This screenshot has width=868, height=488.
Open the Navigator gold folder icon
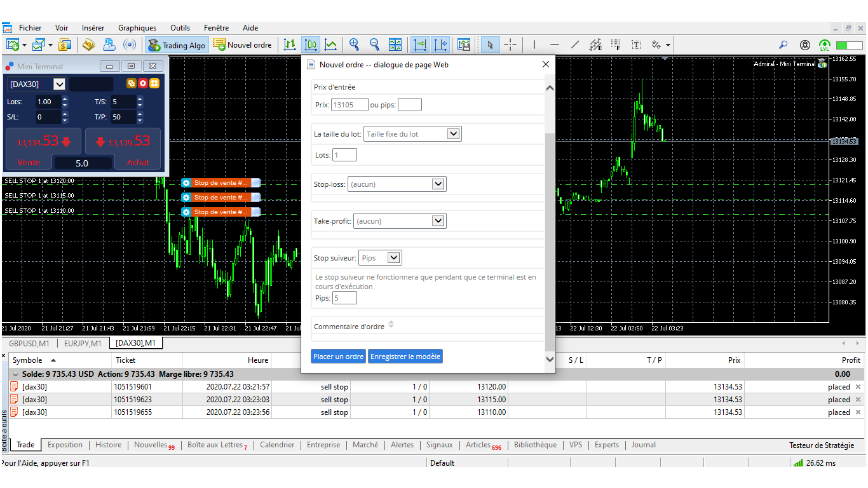point(89,44)
